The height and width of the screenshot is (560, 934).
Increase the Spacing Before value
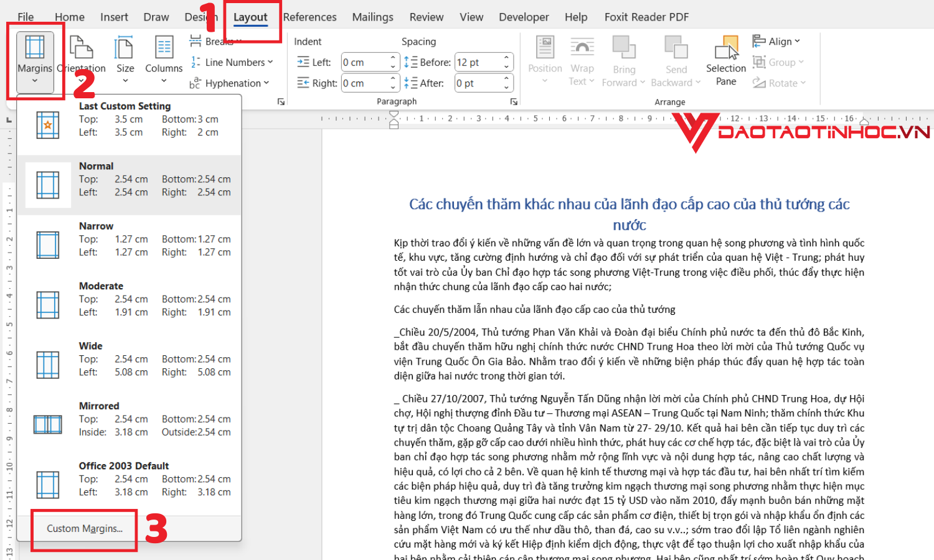point(507,58)
